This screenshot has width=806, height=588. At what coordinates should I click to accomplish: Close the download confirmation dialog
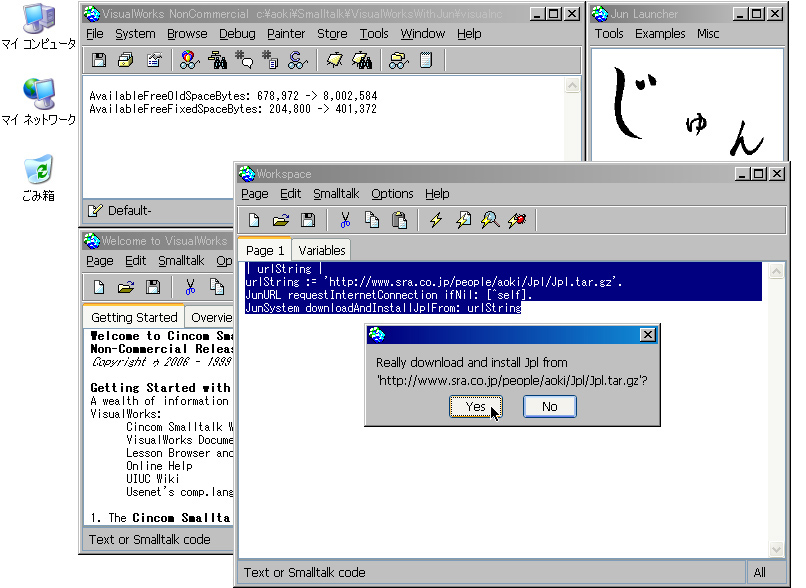tap(648, 335)
